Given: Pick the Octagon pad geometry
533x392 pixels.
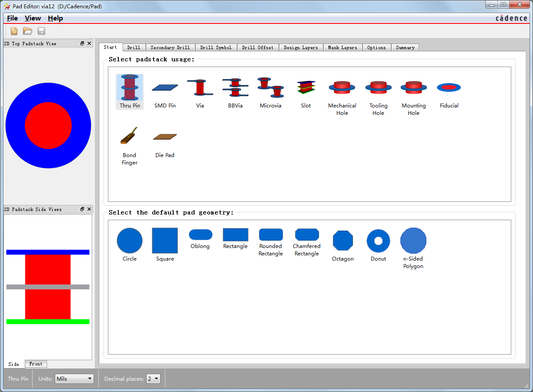Looking at the screenshot, I should pos(342,245).
